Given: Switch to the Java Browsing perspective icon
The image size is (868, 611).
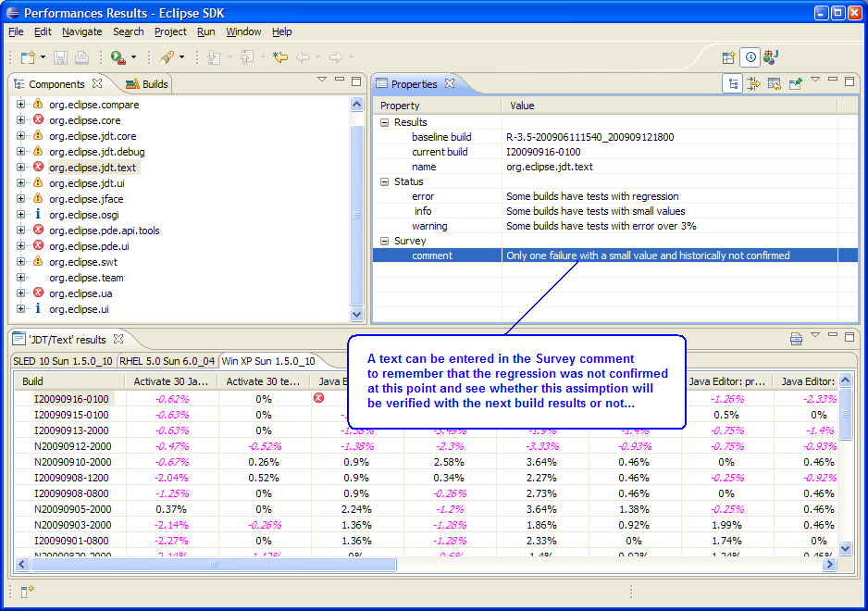Looking at the screenshot, I should point(771,57).
